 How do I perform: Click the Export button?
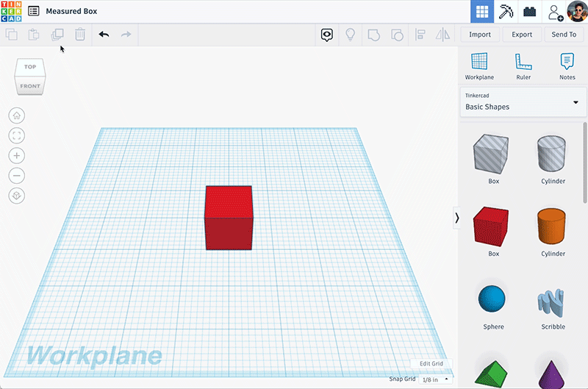[522, 35]
